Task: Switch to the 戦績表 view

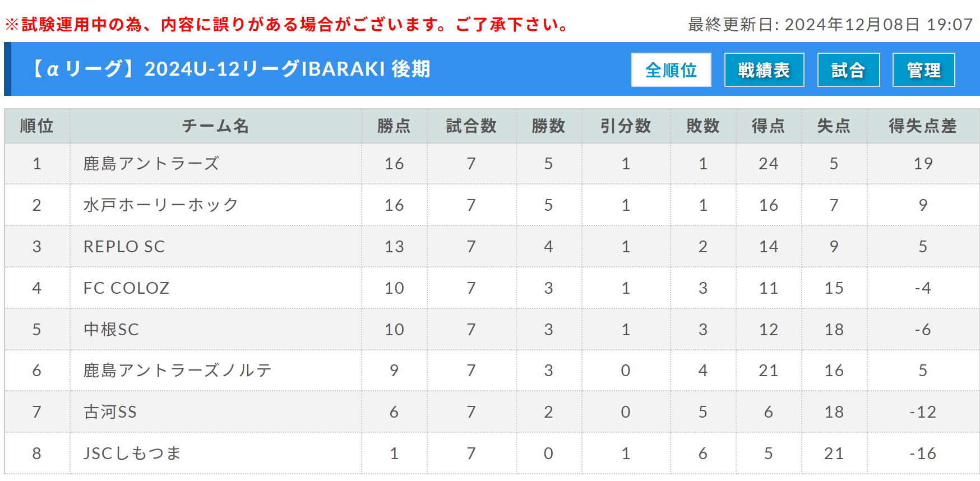Action: point(764,70)
